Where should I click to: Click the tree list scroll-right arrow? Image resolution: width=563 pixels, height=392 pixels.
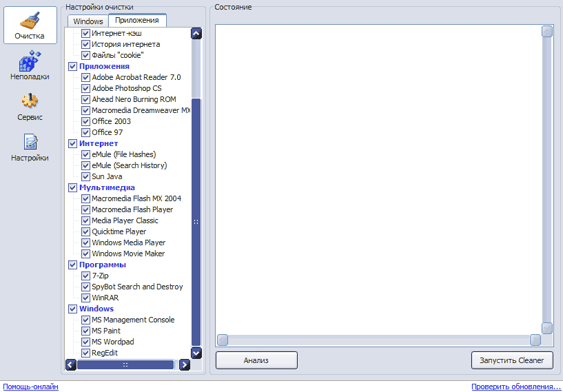click(185, 365)
